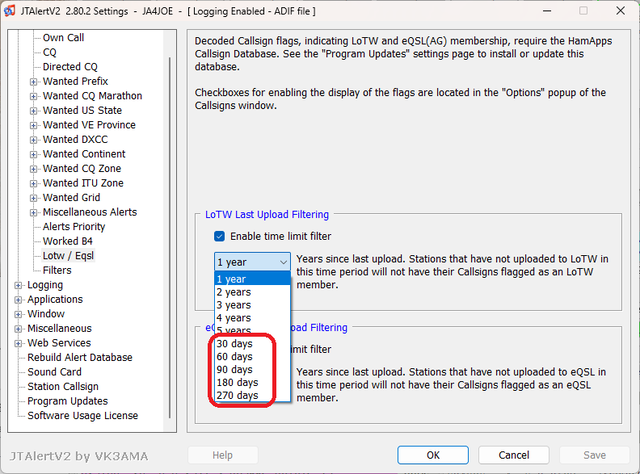
Task: Close the settings window
Action: pos(620,11)
